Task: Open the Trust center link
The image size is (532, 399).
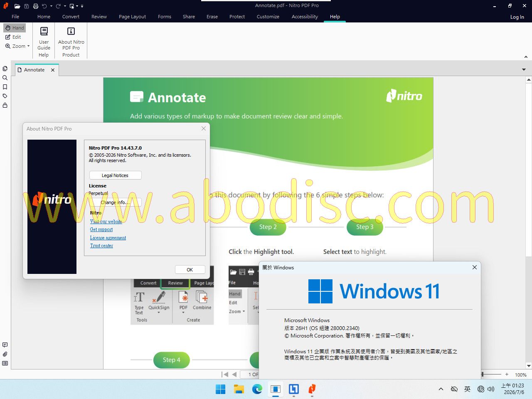Action: (x=102, y=246)
